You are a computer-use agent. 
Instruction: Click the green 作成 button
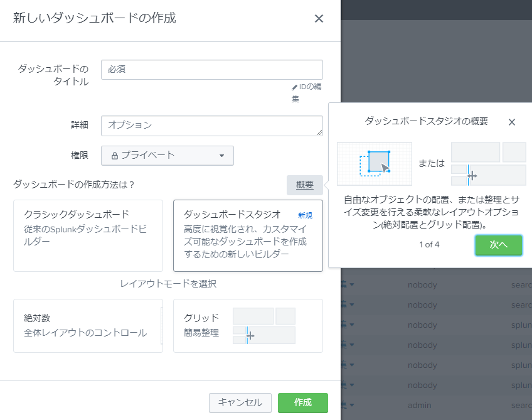(302, 402)
